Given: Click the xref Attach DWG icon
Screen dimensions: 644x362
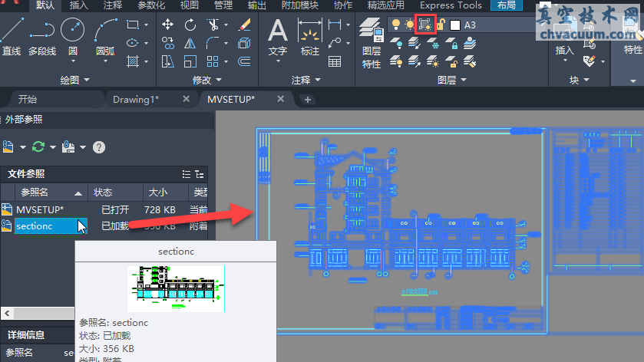Looking at the screenshot, I should [8, 146].
